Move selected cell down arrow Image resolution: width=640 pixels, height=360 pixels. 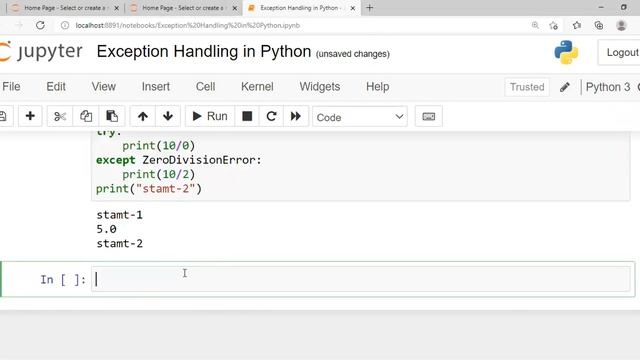coord(168,116)
